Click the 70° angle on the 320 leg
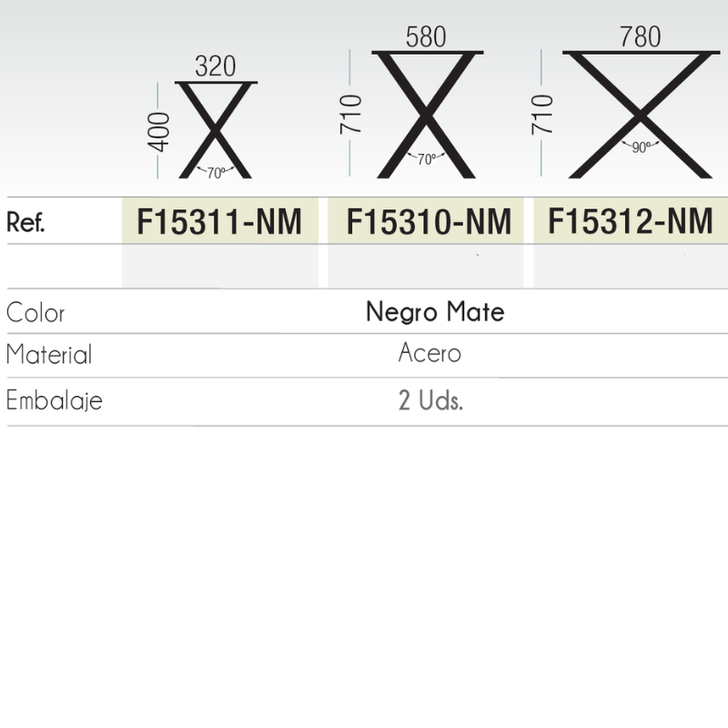 click(216, 172)
